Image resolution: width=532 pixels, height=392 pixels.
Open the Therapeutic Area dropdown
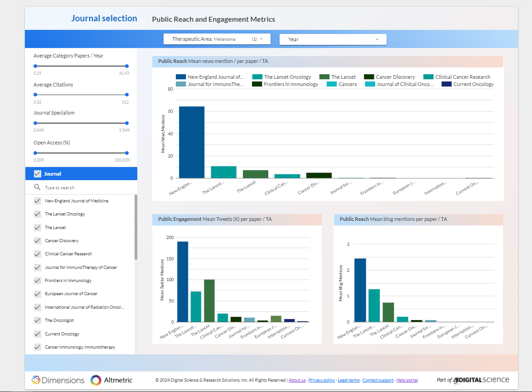coord(217,39)
